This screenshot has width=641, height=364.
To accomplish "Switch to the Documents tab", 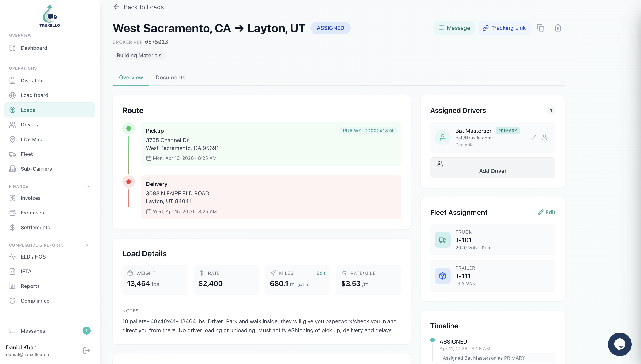I will pos(170,78).
